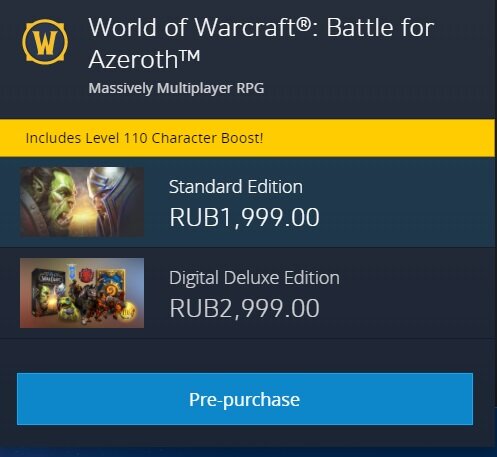Click the RUB1,999.00 Standard Edition price
The image size is (497, 457).
[244, 217]
